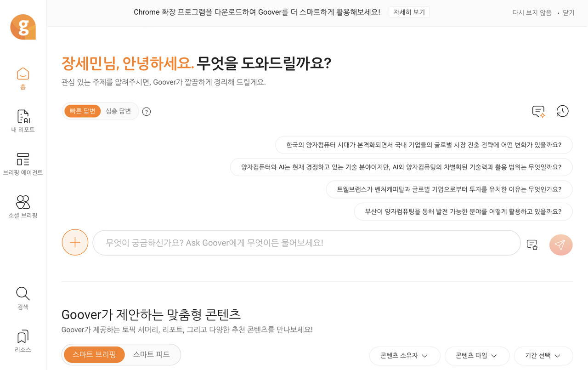Click the 자세히 보기 button
The image size is (588, 370).
[x=409, y=12]
